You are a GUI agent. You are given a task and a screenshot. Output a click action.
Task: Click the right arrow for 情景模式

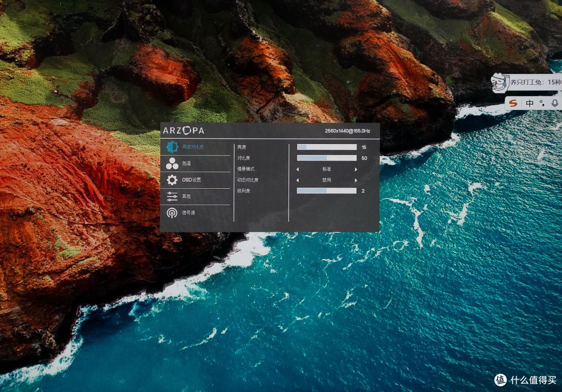pyautogui.click(x=356, y=169)
